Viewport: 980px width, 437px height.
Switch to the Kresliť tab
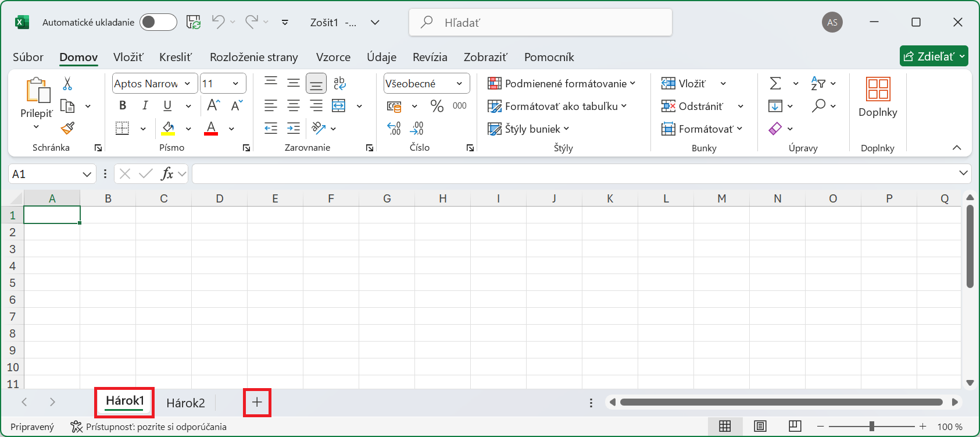pyautogui.click(x=175, y=57)
